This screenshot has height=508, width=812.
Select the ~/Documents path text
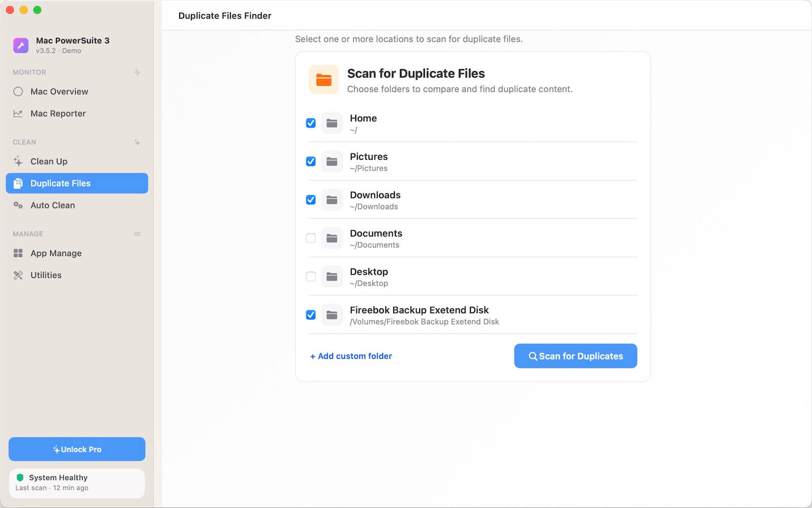click(x=375, y=245)
